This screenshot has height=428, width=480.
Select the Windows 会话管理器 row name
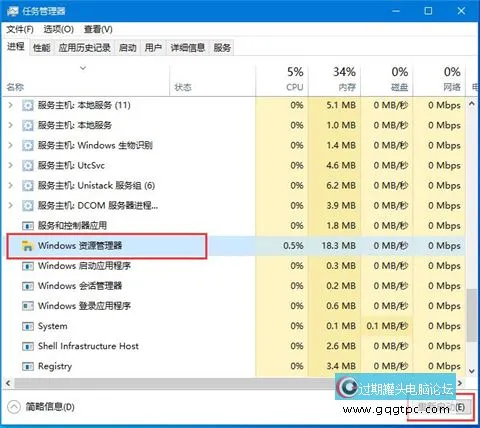pos(80,286)
